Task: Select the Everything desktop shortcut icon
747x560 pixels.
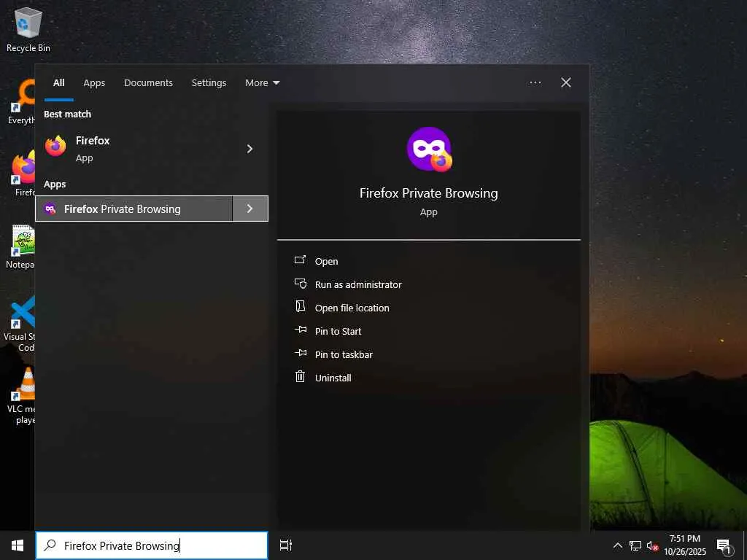Action: [x=22, y=102]
